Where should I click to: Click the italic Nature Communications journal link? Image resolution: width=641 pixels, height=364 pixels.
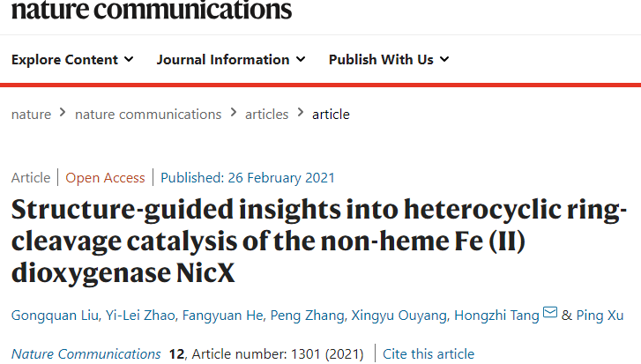pos(86,354)
